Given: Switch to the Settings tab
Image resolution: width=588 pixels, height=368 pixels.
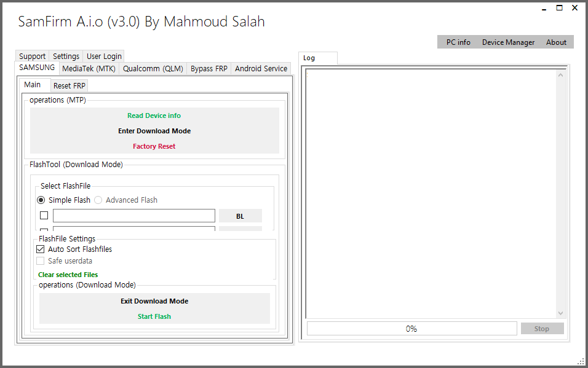Looking at the screenshot, I should coord(66,56).
